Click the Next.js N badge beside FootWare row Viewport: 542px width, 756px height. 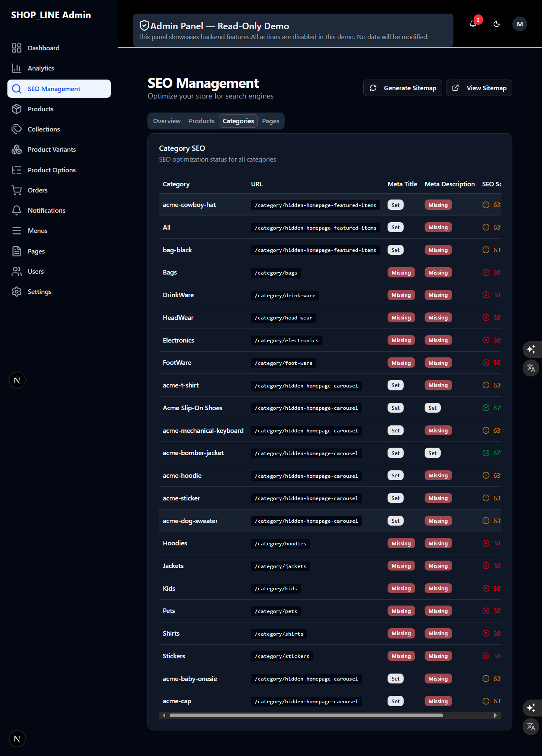coord(17,380)
